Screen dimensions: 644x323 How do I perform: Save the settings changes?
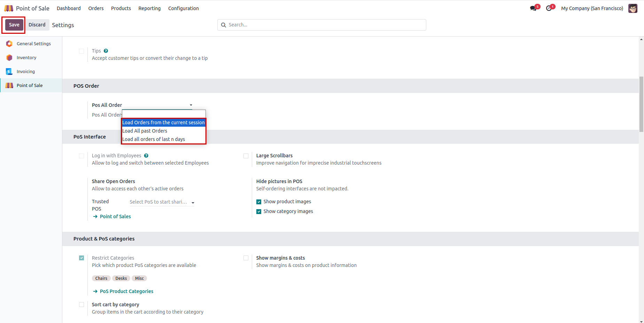click(14, 25)
